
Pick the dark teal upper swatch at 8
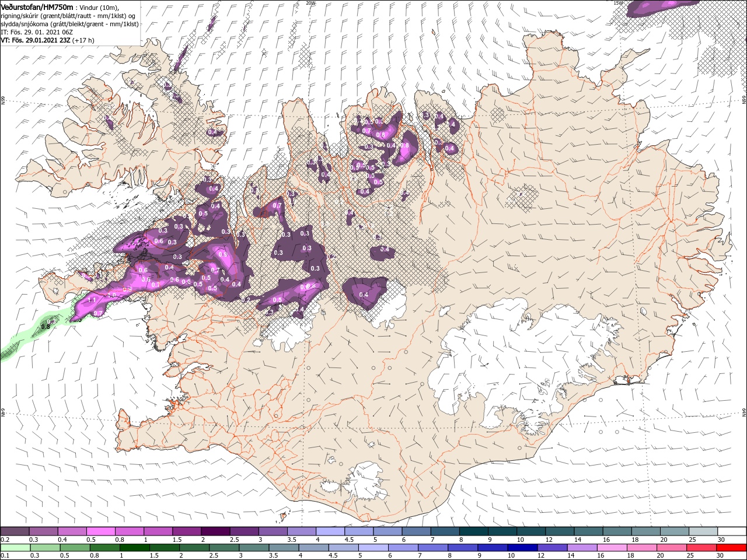coord(474,531)
